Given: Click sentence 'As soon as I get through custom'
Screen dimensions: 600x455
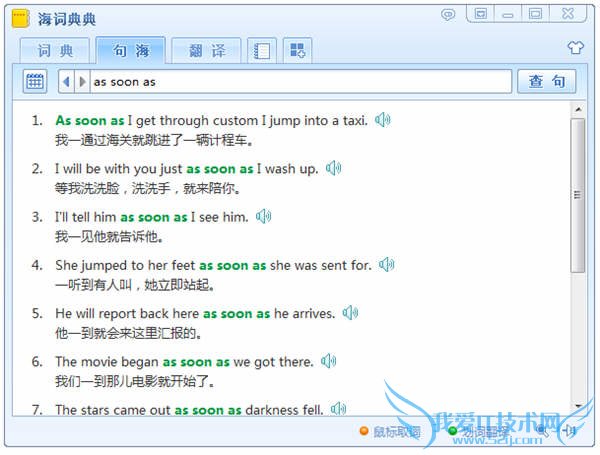Looking at the screenshot, I should (212, 121).
